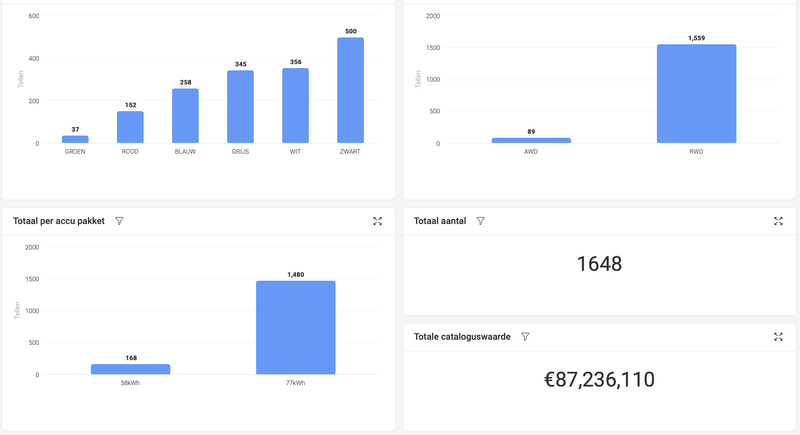
Task: Click the 37 label above GROEN bar
Action: [76, 130]
